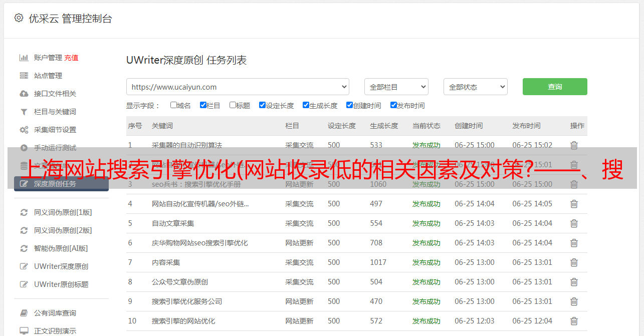Open 智能伪原创[AI版] in the sidebar

(61, 248)
